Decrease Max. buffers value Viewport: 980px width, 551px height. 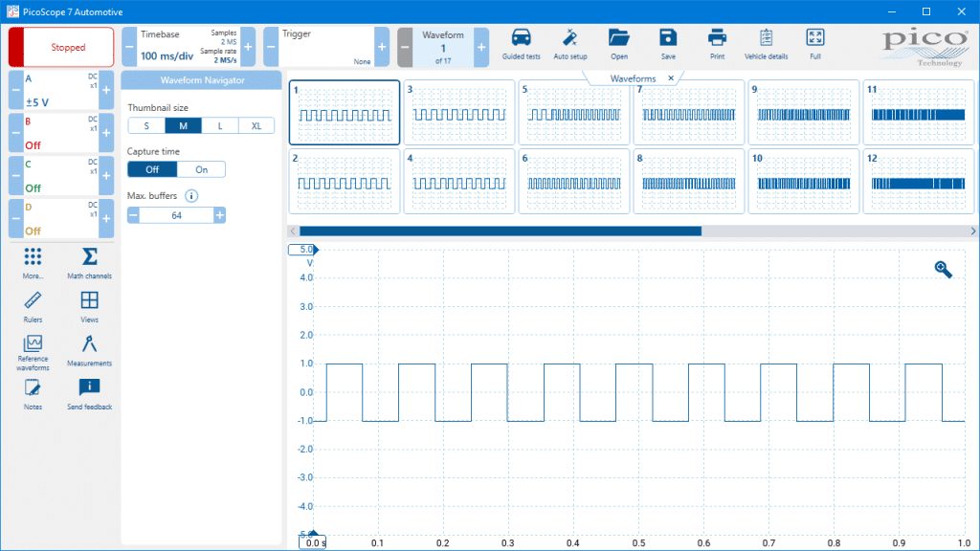click(133, 215)
